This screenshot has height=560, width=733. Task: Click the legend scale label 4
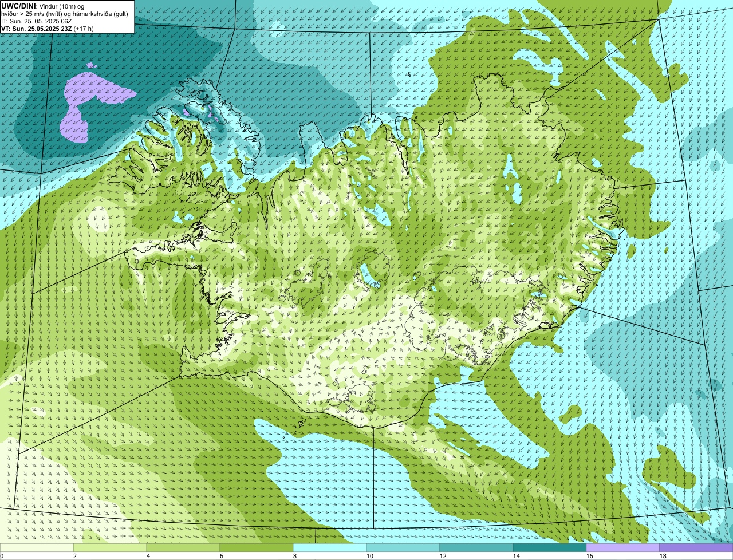pos(148,556)
